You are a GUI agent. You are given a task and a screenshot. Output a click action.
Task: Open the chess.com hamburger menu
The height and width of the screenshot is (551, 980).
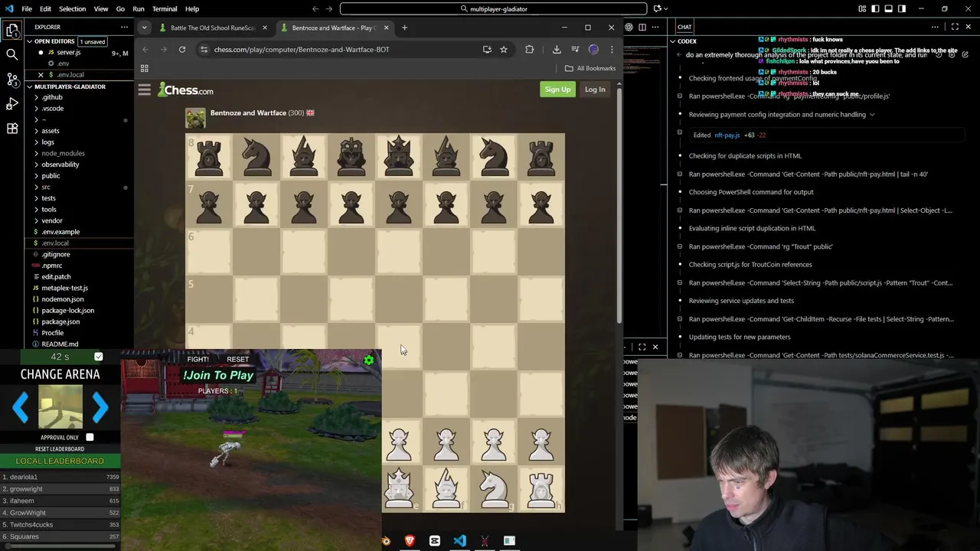point(144,90)
